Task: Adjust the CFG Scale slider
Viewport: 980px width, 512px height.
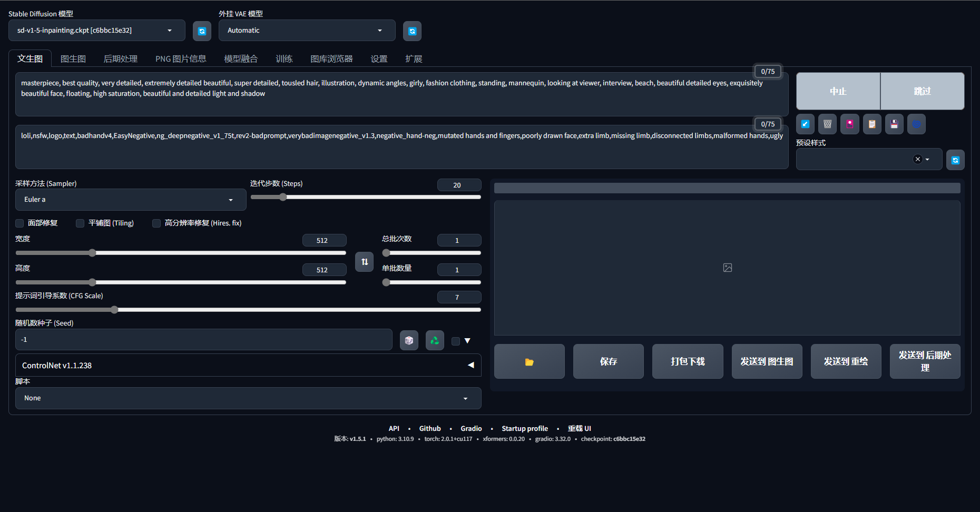Action: (x=248, y=310)
